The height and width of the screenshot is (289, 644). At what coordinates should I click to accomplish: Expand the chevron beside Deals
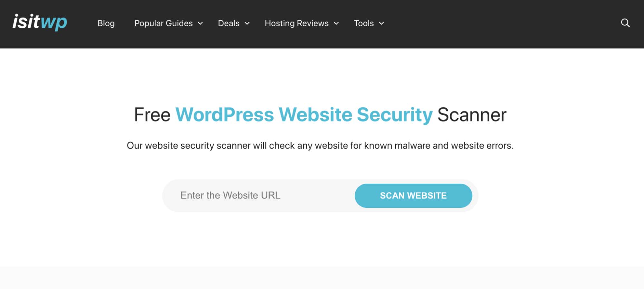[x=247, y=24]
